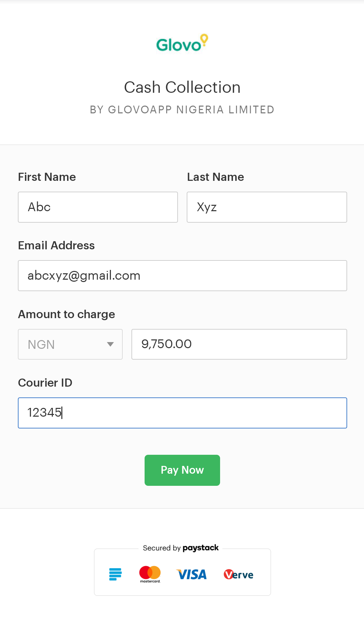Click the Amount to charge label

(x=66, y=314)
